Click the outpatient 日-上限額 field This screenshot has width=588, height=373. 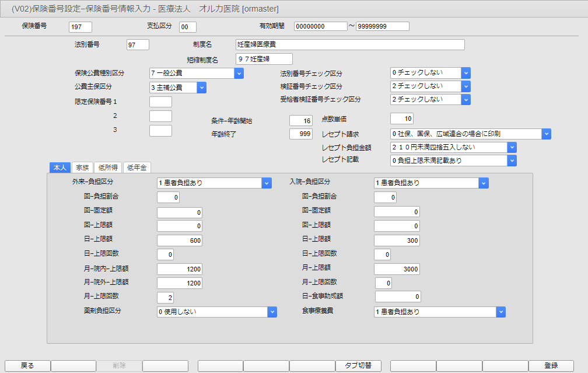click(180, 239)
